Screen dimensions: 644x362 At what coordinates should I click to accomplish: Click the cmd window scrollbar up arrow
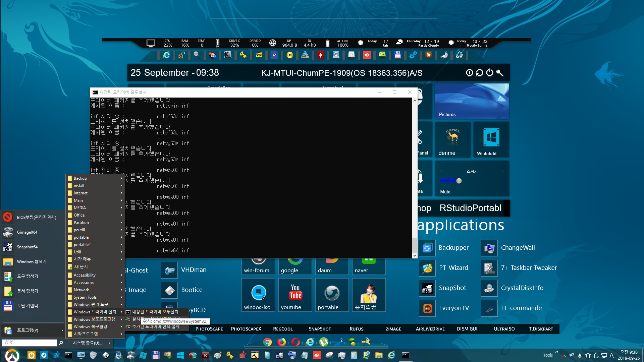click(x=415, y=100)
